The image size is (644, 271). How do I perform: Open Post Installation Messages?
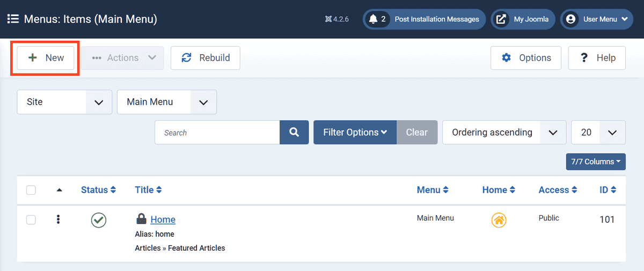(424, 19)
